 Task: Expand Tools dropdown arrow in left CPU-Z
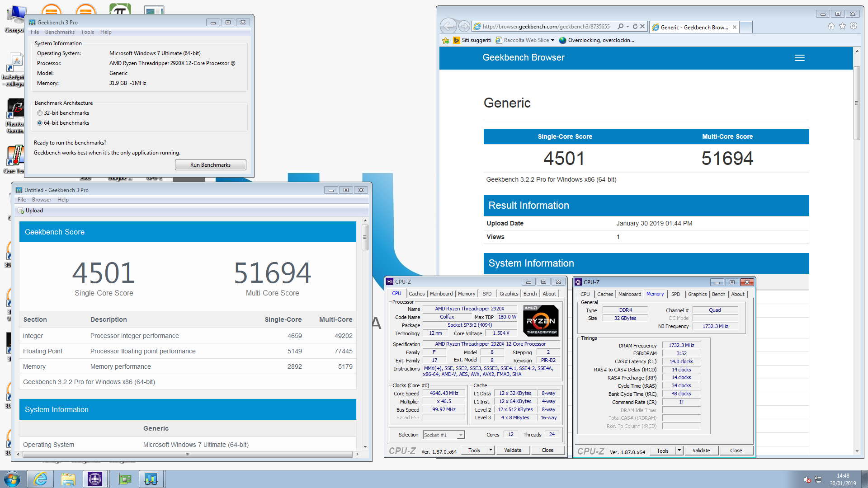(x=491, y=450)
